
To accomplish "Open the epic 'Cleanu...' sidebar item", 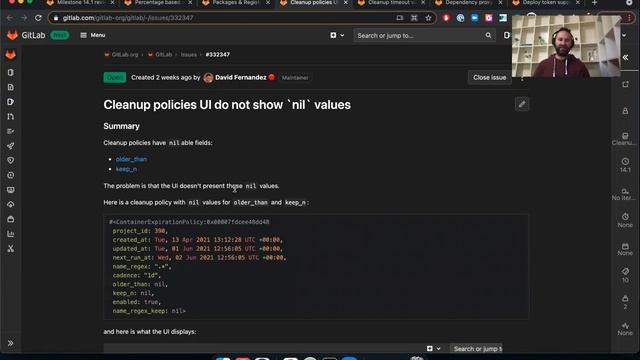I will tap(624, 139).
